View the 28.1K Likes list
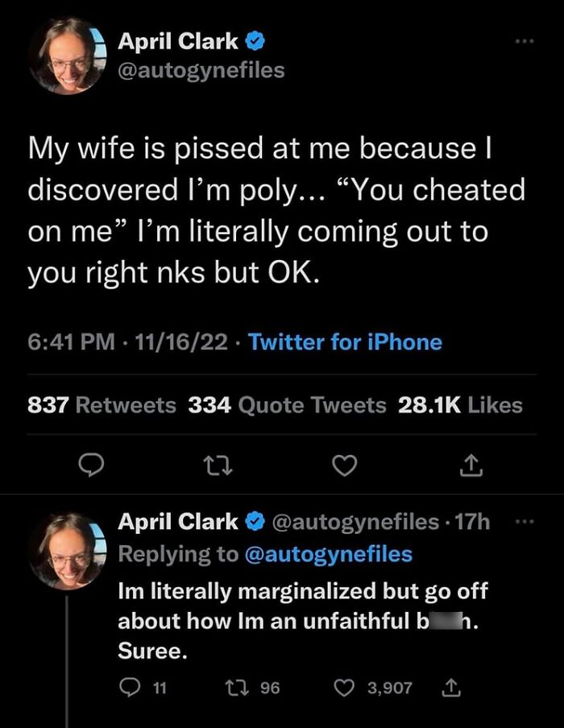564x728 pixels. click(x=460, y=405)
